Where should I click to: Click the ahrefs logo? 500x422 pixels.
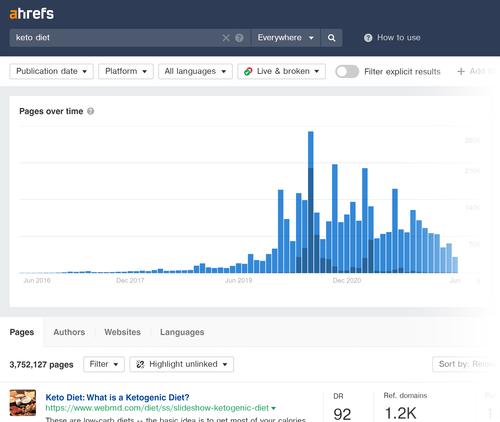point(31,14)
